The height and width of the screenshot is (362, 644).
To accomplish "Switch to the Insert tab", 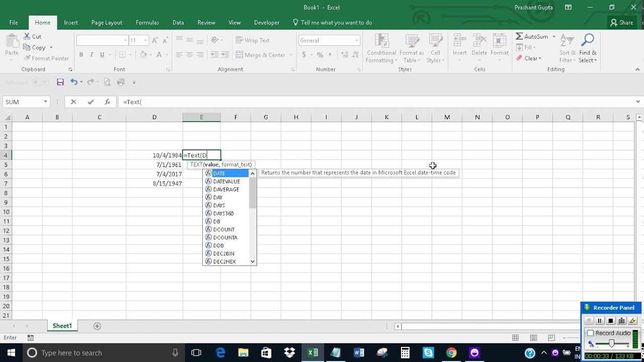I will (x=71, y=22).
